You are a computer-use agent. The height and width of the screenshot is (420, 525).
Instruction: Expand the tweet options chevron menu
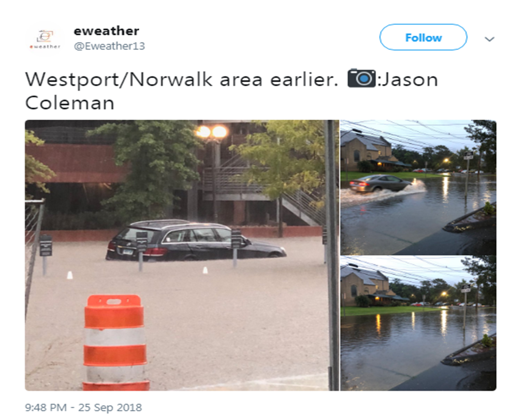[x=489, y=39]
